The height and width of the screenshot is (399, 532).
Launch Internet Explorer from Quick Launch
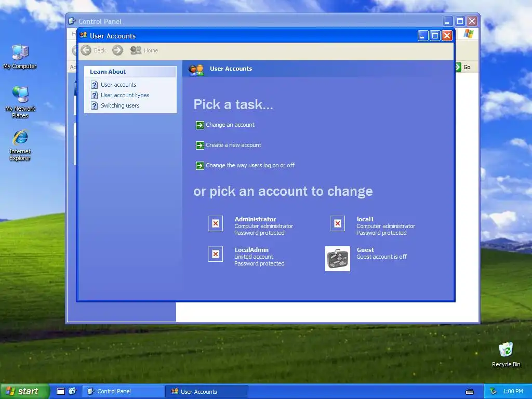73,391
